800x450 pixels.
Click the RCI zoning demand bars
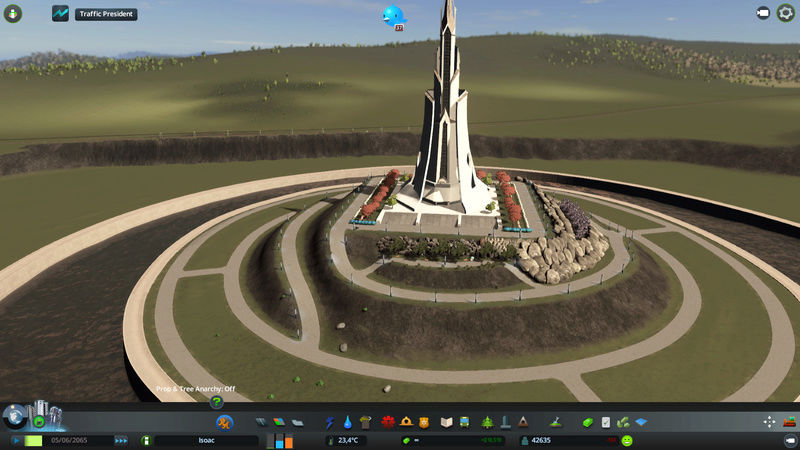point(280,441)
